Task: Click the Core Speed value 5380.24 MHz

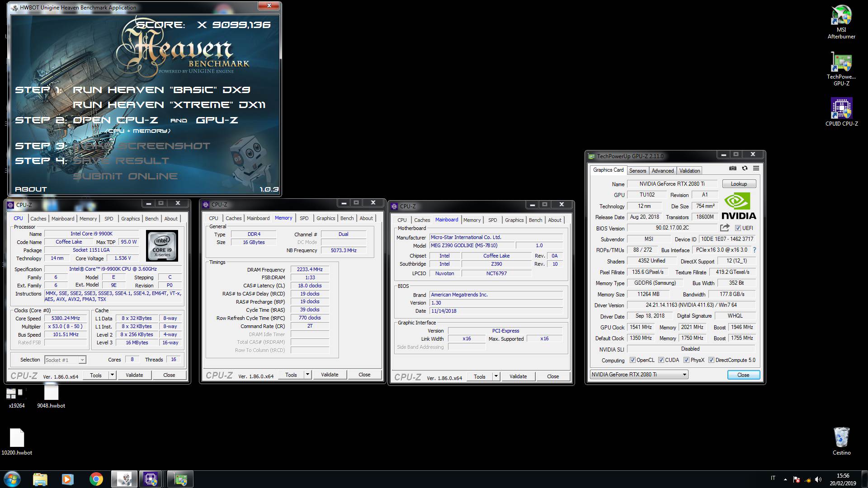Action: pos(66,318)
